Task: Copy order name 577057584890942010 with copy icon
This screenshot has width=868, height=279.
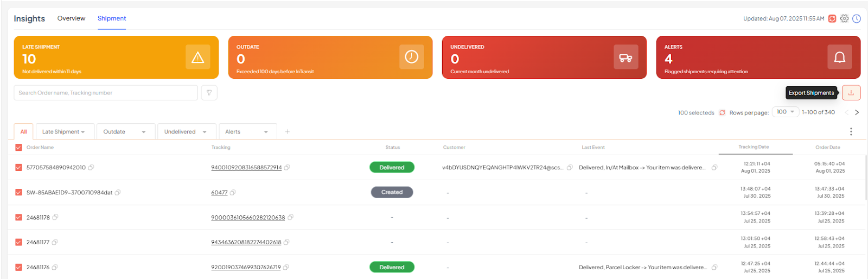Action: pyautogui.click(x=91, y=168)
